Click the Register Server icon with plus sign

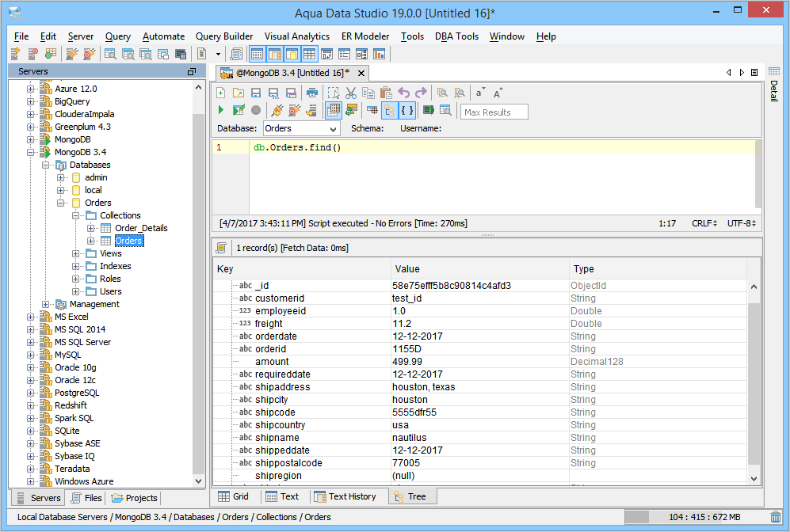click(x=15, y=53)
